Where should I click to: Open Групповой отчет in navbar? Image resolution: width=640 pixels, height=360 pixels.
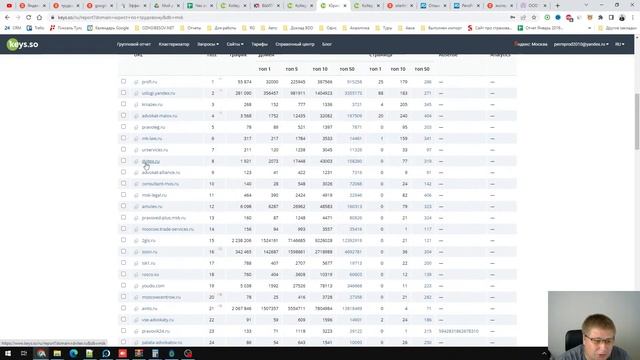(x=133, y=44)
